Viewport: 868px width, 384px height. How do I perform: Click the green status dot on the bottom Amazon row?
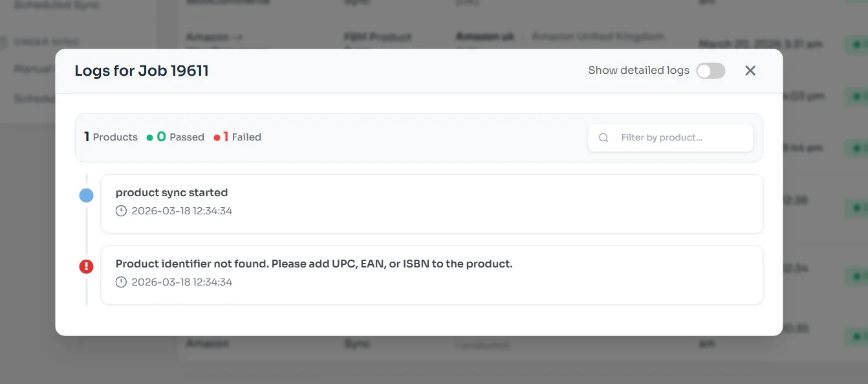pos(855,336)
